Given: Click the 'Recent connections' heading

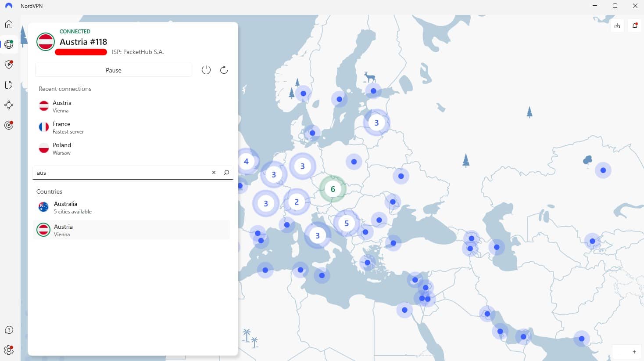Looking at the screenshot, I should (x=65, y=89).
